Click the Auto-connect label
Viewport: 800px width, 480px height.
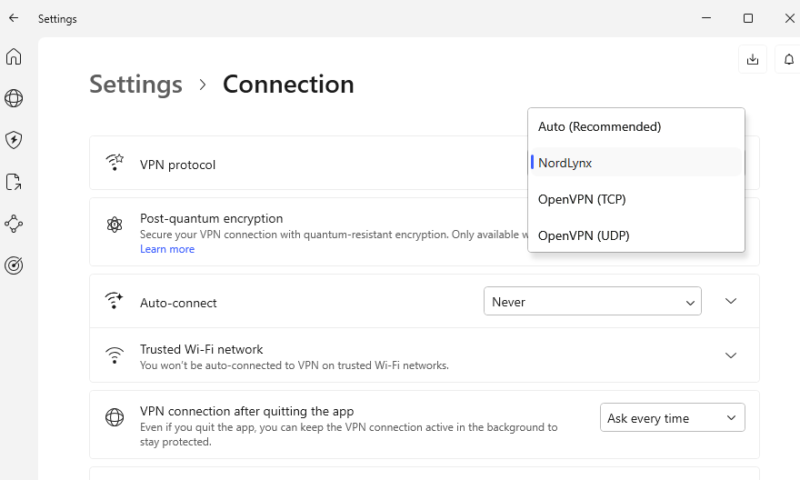pos(178,303)
